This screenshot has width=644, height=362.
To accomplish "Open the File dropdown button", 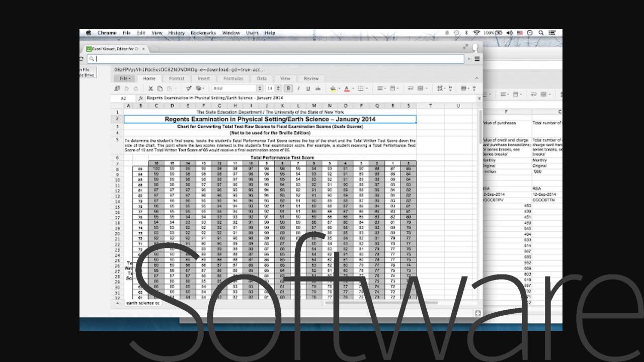I will click(x=124, y=78).
